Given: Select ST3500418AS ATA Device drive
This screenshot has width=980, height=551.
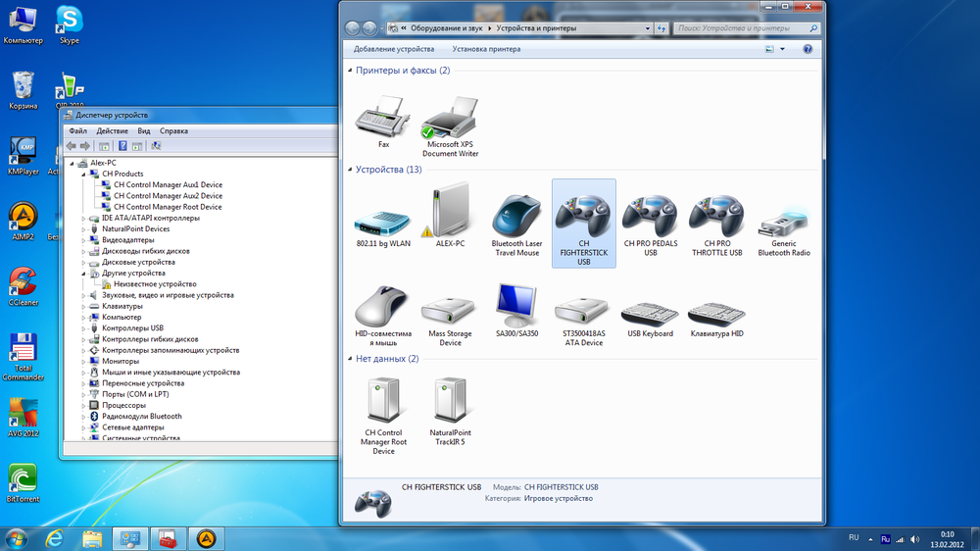Looking at the screenshot, I should pyautogui.click(x=584, y=321).
